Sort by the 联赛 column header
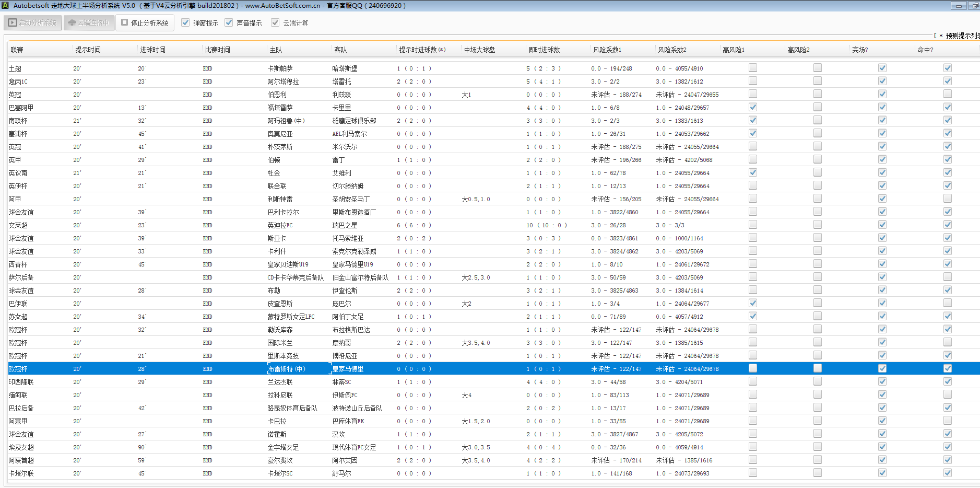Viewport: 980px width, 488px height. [17, 50]
